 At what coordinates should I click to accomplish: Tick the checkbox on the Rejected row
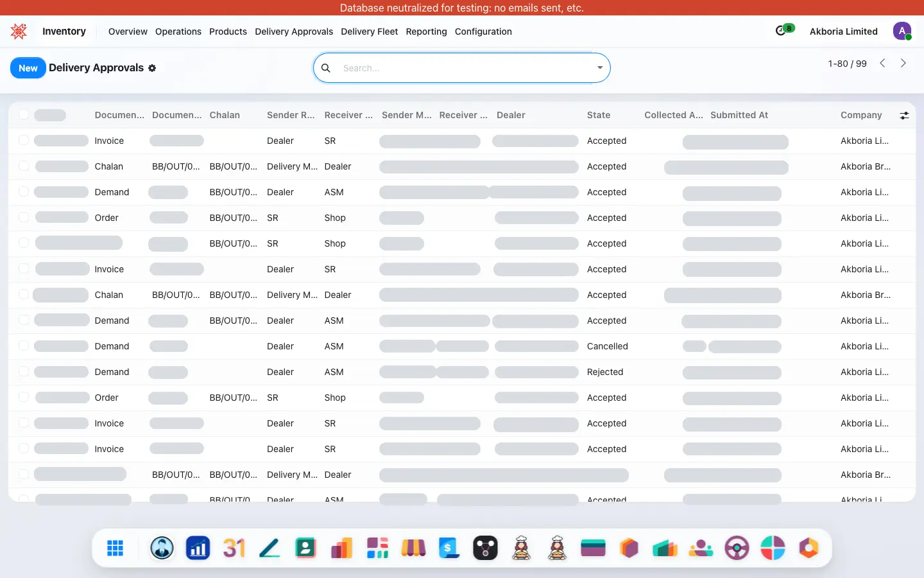coord(24,372)
